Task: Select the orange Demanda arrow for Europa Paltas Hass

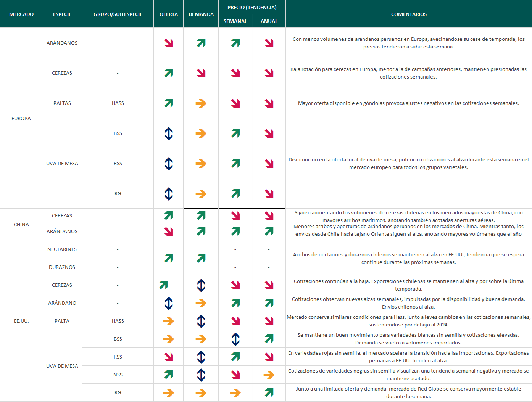Action: (x=201, y=103)
